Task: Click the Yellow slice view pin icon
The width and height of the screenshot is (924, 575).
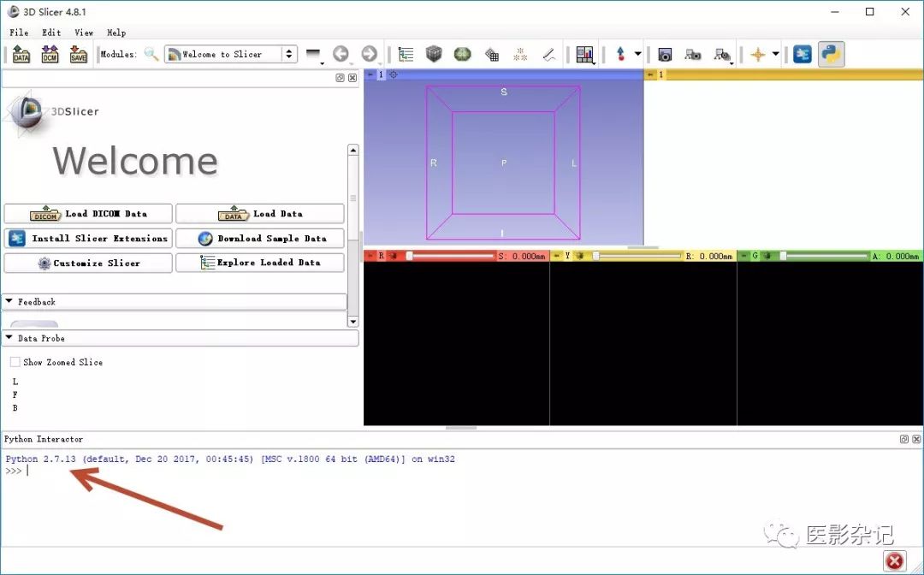Action: pyautogui.click(x=557, y=256)
